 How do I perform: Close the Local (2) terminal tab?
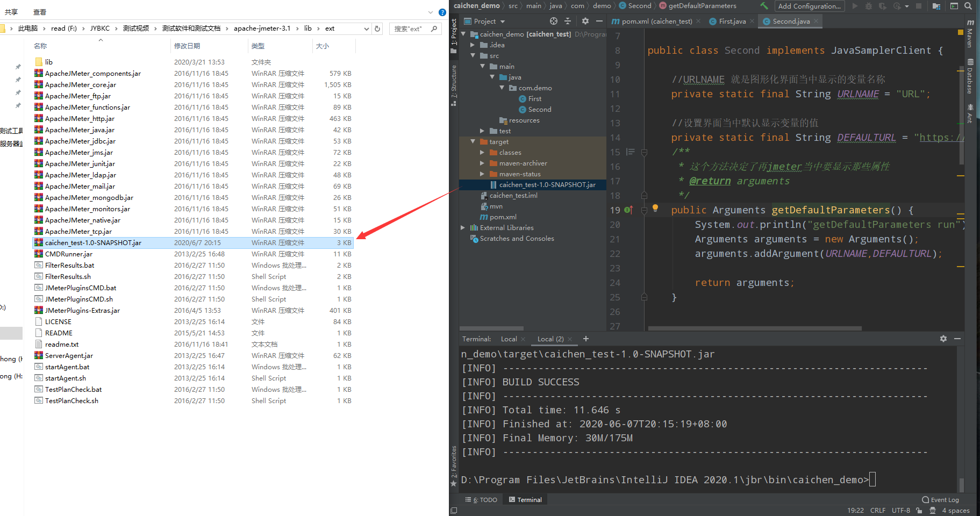pos(570,339)
